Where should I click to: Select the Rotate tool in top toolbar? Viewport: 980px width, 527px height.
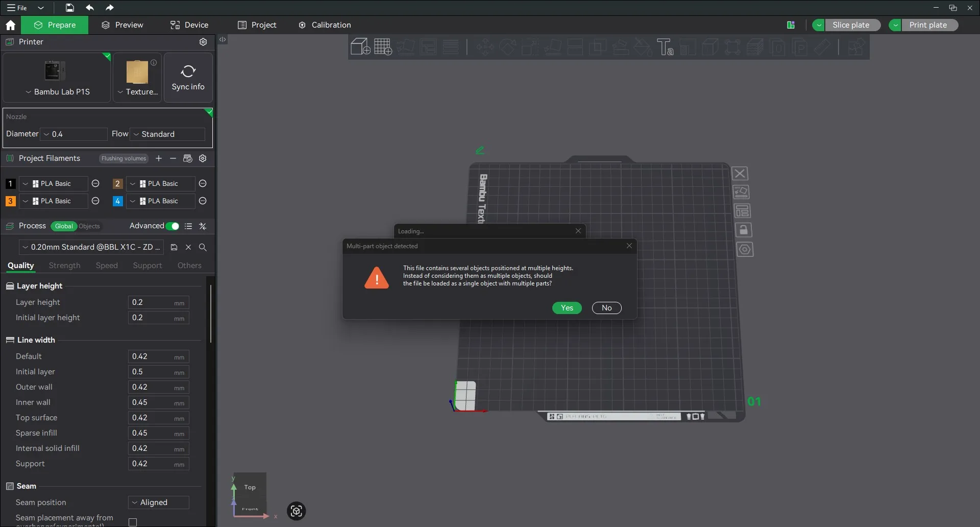[507, 47]
